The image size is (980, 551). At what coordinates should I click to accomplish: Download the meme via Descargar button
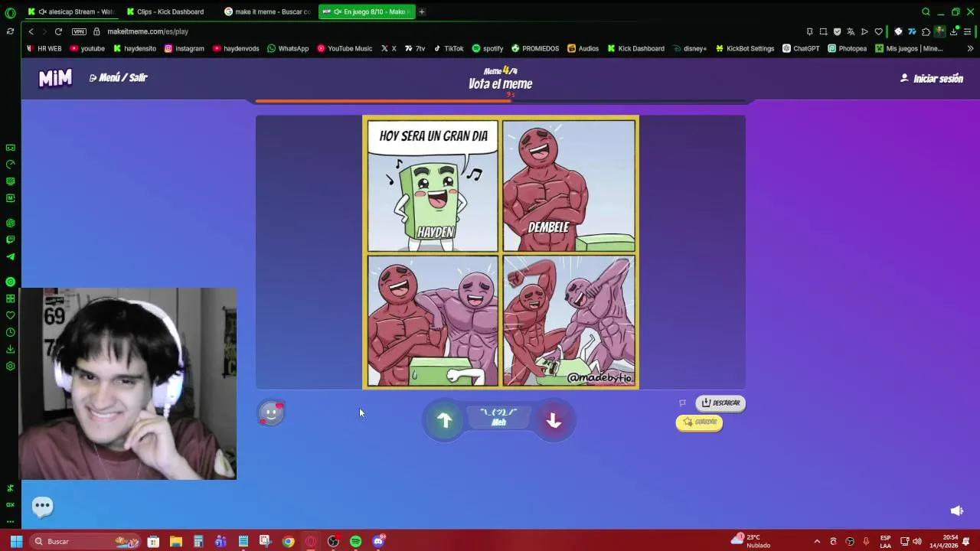pyautogui.click(x=720, y=403)
